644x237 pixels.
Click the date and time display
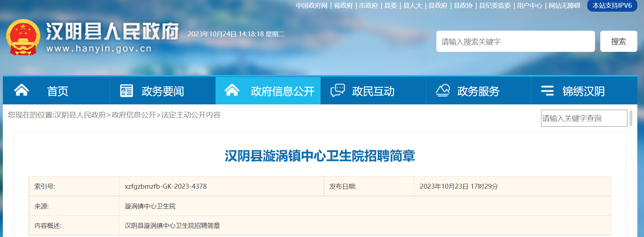(x=236, y=34)
